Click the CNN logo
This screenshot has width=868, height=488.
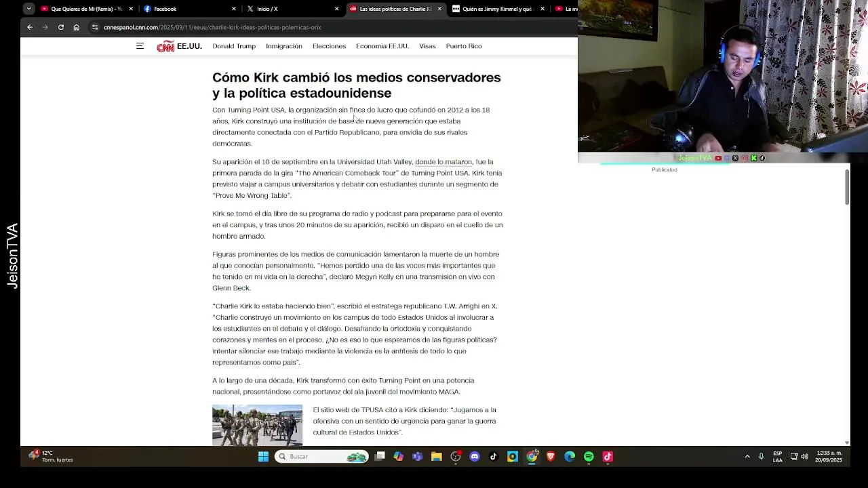coord(165,46)
